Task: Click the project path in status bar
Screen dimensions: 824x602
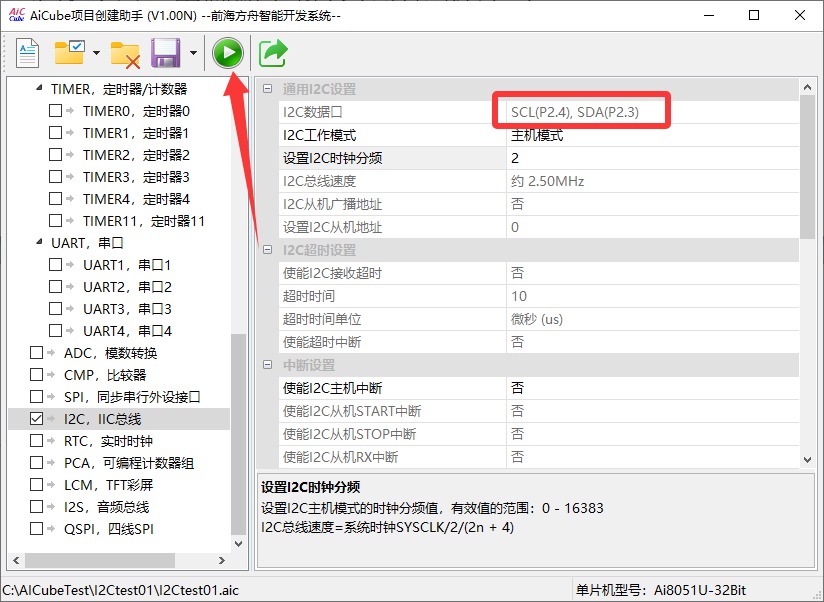Action: point(120,590)
